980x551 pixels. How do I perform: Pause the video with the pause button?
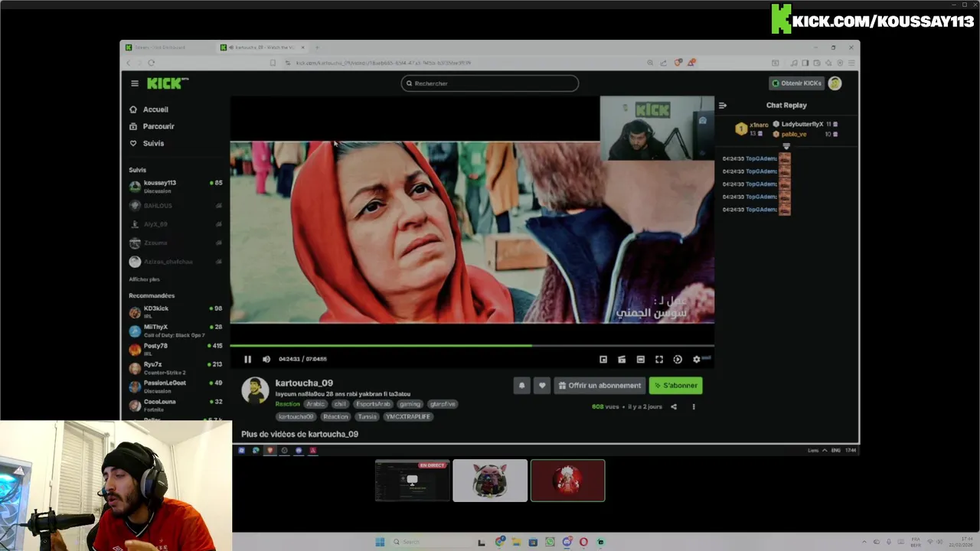(247, 359)
